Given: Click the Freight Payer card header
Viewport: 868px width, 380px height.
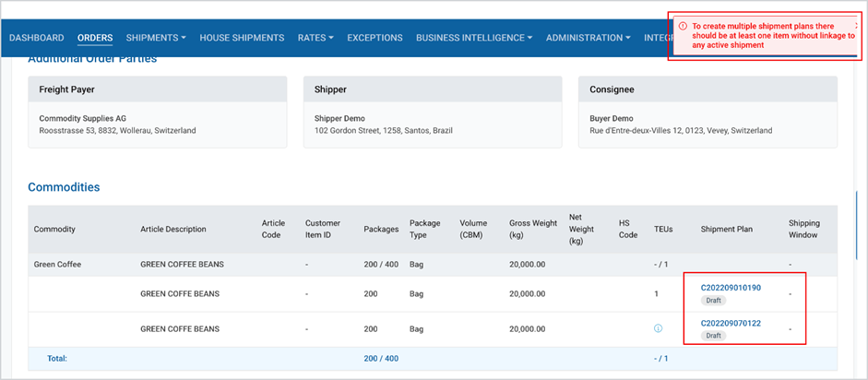Looking at the screenshot, I should pyautogui.click(x=157, y=89).
